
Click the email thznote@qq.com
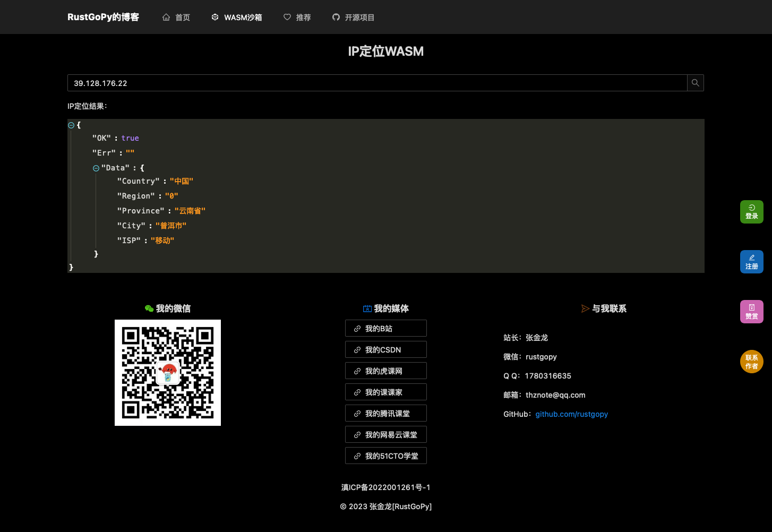pyautogui.click(x=555, y=395)
